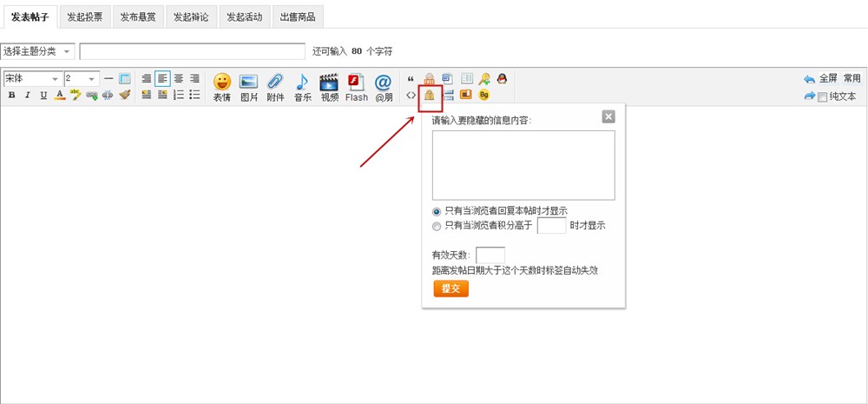Insert a horizontal rule line
The height and width of the screenshot is (404, 868).
[108, 79]
